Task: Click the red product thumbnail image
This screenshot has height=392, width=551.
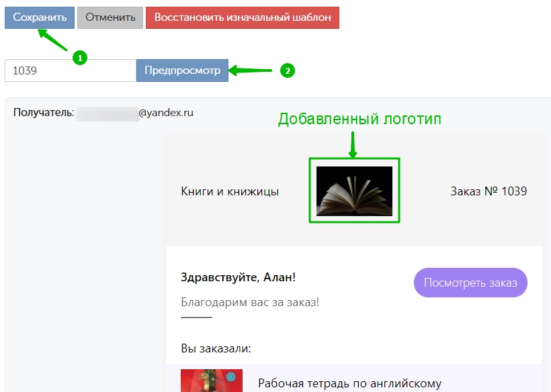Action: pos(212,381)
